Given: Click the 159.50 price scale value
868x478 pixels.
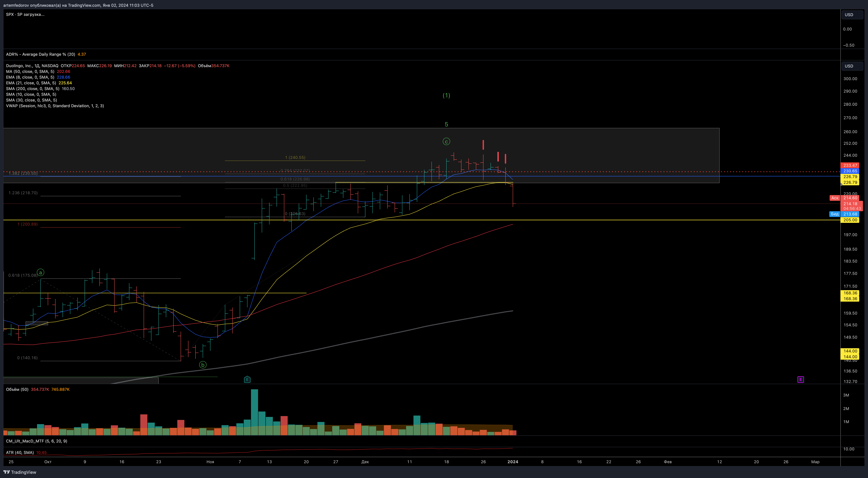Looking at the screenshot, I should [850, 313].
